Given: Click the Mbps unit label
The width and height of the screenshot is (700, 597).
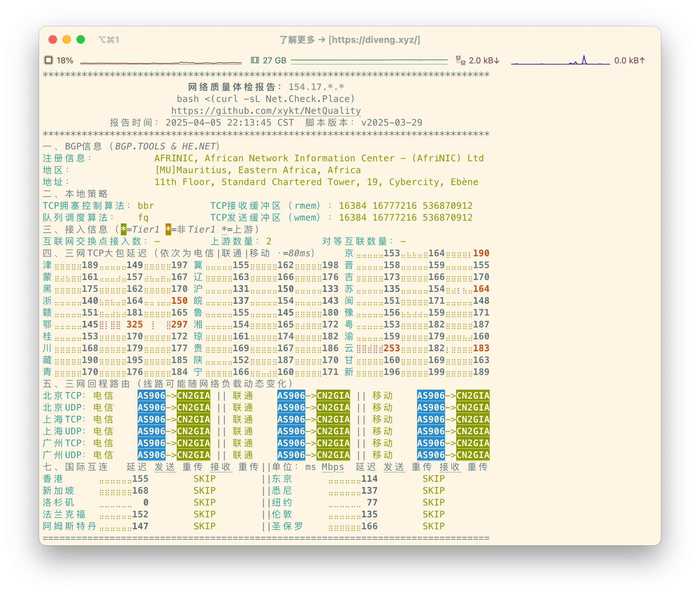Looking at the screenshot, I should [333, 467].
